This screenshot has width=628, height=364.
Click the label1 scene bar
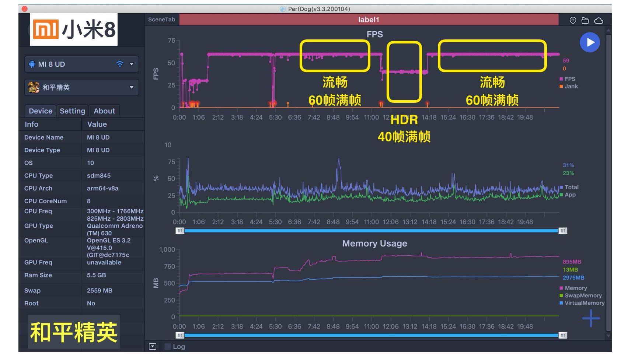point(369,20)
